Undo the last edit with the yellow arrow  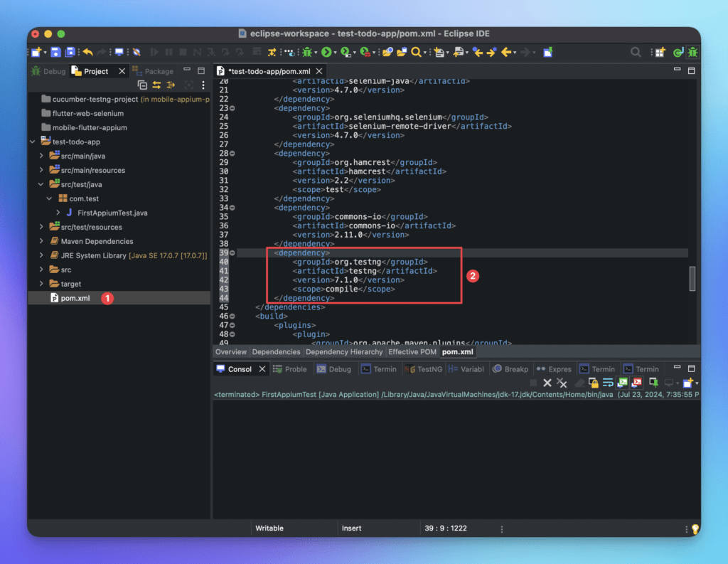pyautogui.click(x=87, y=52)
